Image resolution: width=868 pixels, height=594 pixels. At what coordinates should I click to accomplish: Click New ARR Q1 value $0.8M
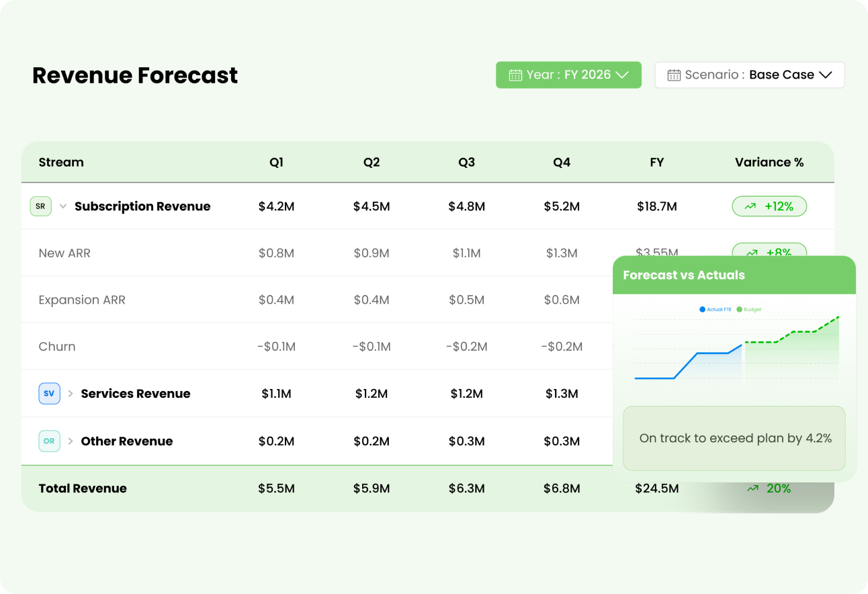tap(276, 253)
